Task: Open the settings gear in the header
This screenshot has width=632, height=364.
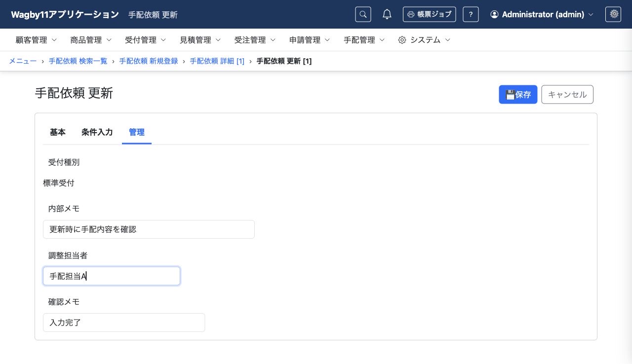Action: (613, 14)
